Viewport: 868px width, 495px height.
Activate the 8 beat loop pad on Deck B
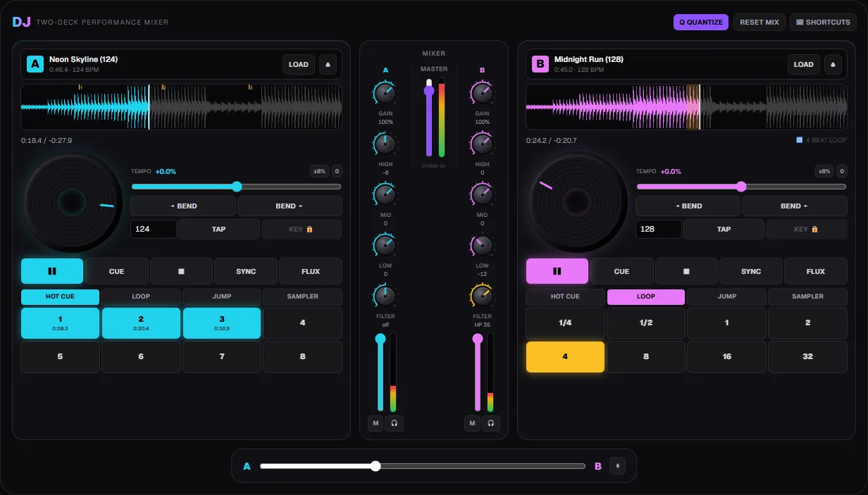click(x=646, y=357)
